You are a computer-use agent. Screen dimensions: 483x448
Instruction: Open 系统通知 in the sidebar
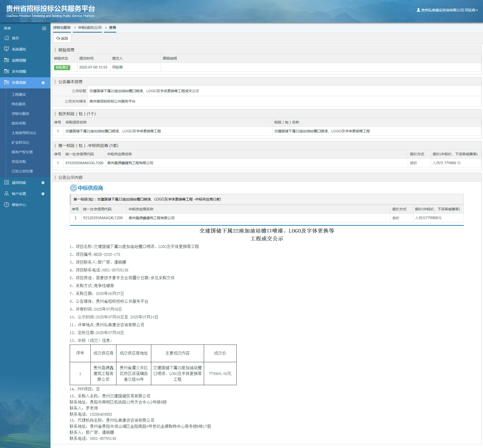click(19, 49)
